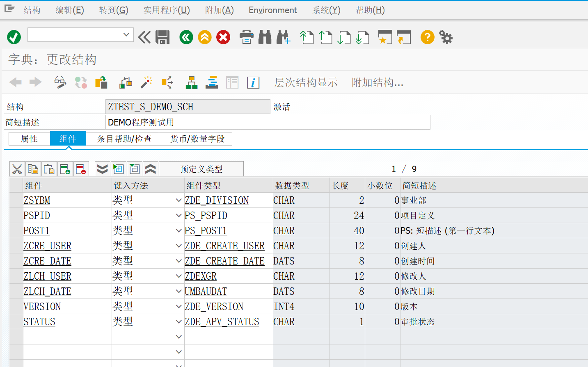Switch to the 属性 tab
588x367 pixels.
point(29,139)
